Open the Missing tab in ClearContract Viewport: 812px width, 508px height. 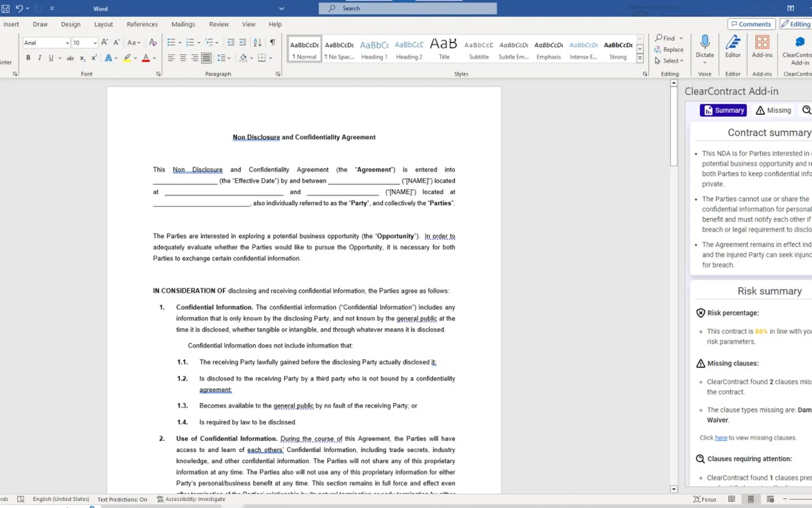(x=773, y=110)
